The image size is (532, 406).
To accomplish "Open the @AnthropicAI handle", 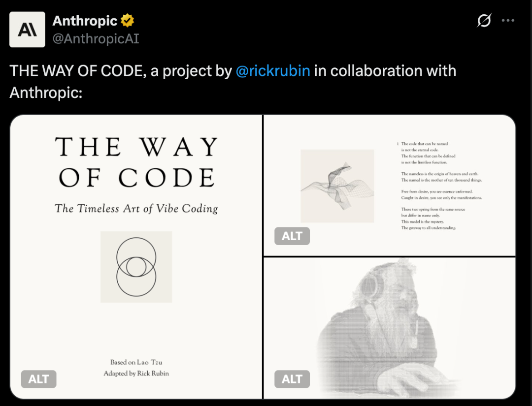I will 96,39.
